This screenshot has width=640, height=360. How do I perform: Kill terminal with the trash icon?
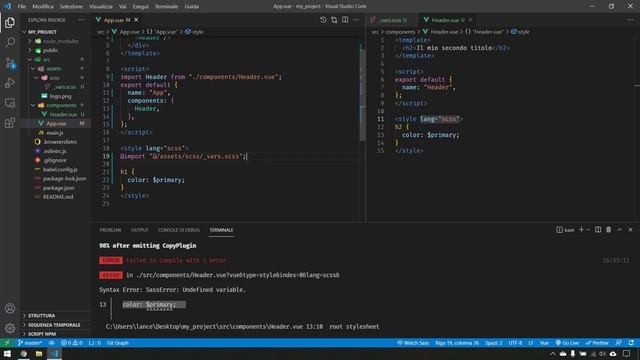pos(609,230)
